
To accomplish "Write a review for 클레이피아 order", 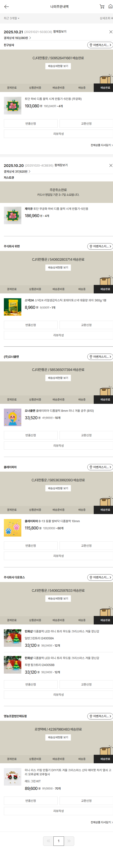I will 58,556.
